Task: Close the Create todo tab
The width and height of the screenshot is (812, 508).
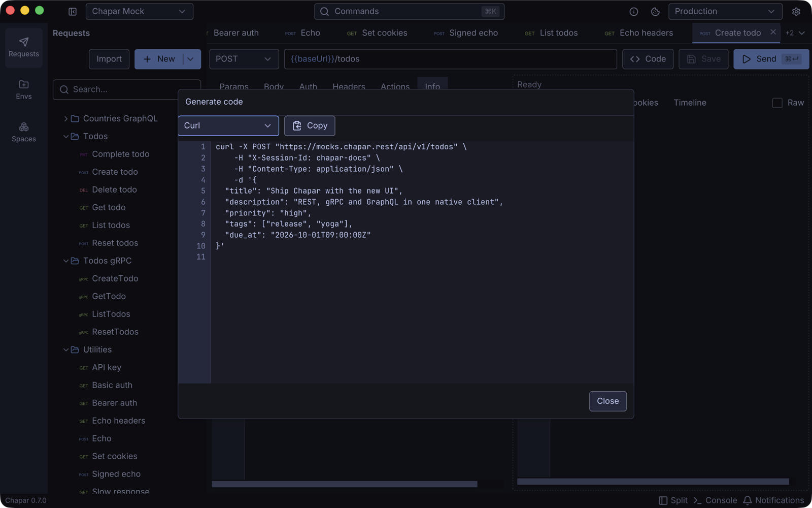Action: (x=773, y=32)
